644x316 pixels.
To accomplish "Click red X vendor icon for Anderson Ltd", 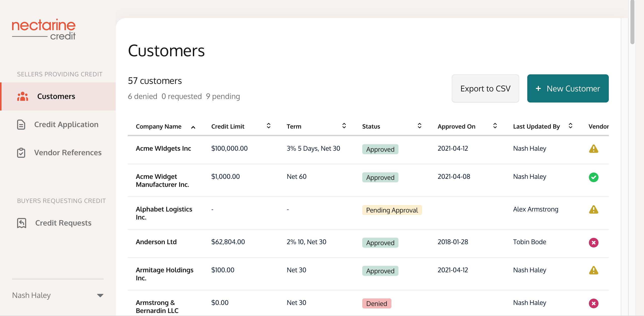I will [x=593, y=243].
